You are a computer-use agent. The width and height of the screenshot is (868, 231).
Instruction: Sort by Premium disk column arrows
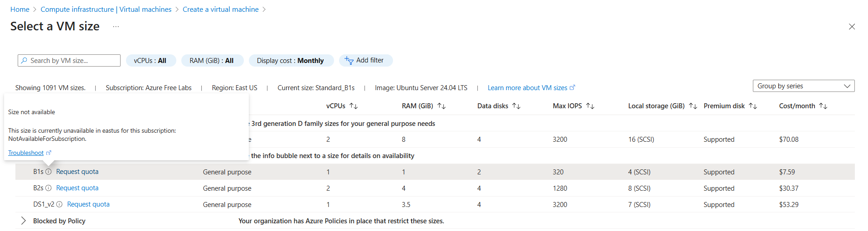tap(753, 106)
